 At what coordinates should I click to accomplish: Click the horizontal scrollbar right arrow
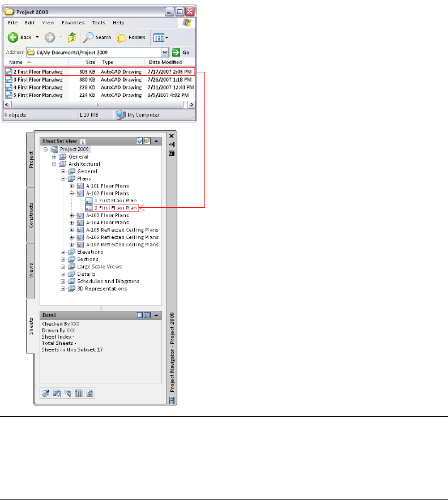(x=191, y=105)
